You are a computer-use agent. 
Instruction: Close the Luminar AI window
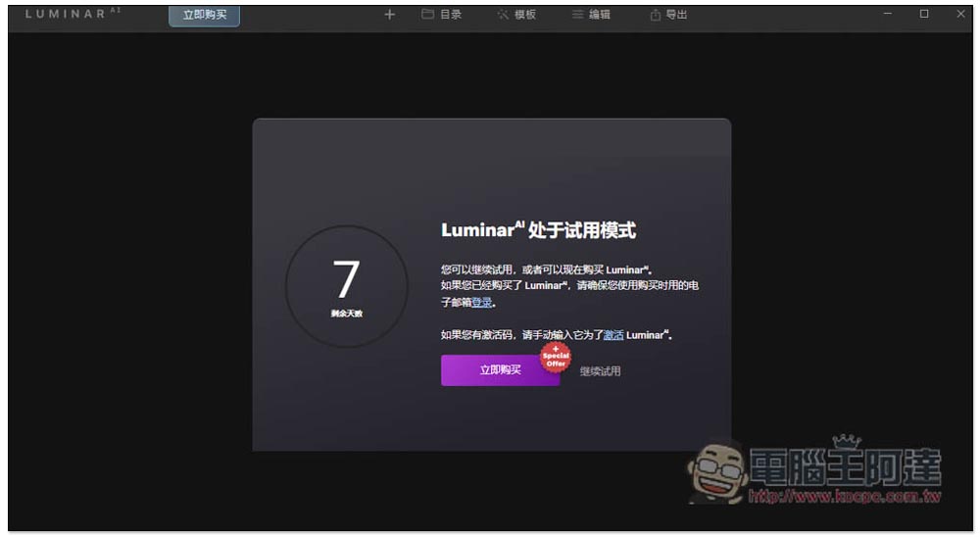click(960, 14)
